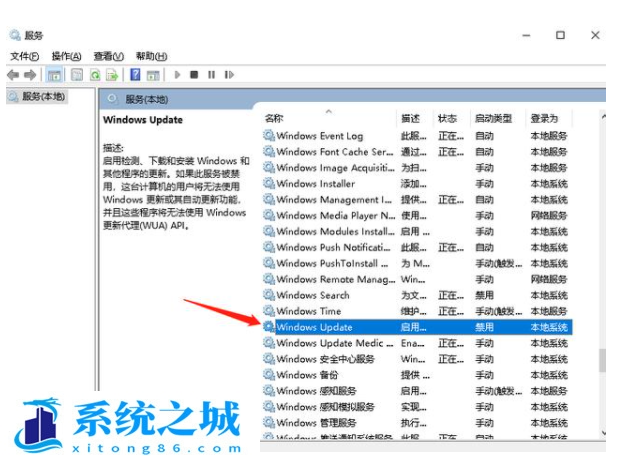Select the Windows Installer service
Screen dimensions: 618x461
[x=417, y=184]
